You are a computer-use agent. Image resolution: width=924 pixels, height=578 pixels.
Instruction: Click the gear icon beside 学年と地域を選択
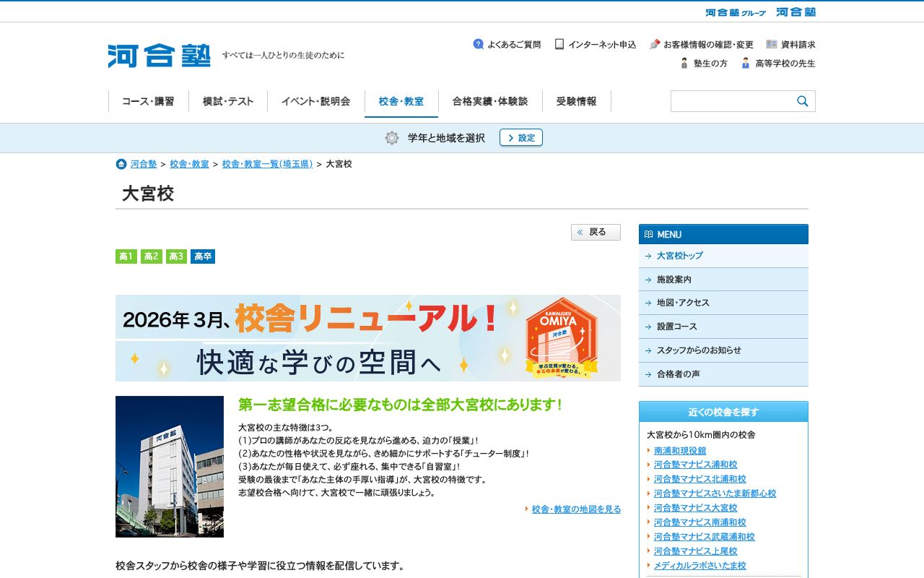pyautogui.click(x=392, y=138)
